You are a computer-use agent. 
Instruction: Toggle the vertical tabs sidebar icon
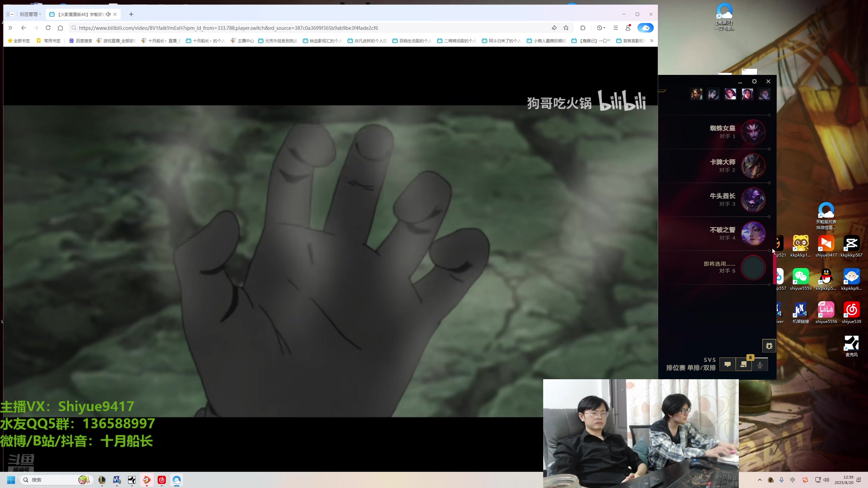(x=10, y=14)
